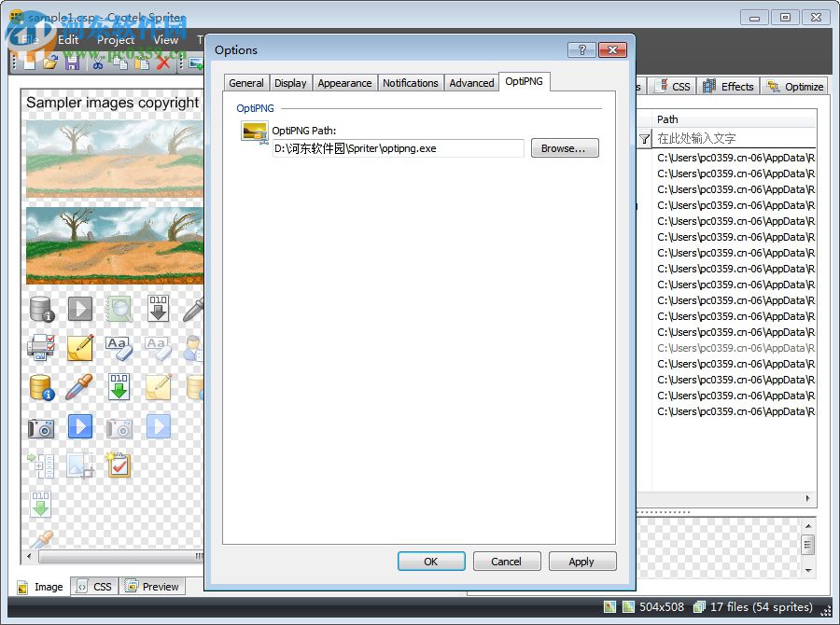Click the blue play button sprite
The width and height of the screenshot is (840, 625).
click(80, 427)
